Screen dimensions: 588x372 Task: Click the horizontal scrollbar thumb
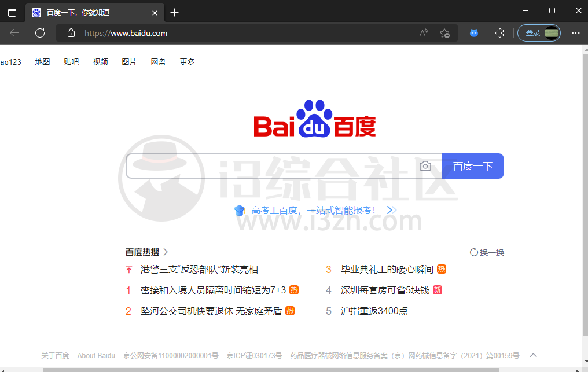(x=271, y=370)
